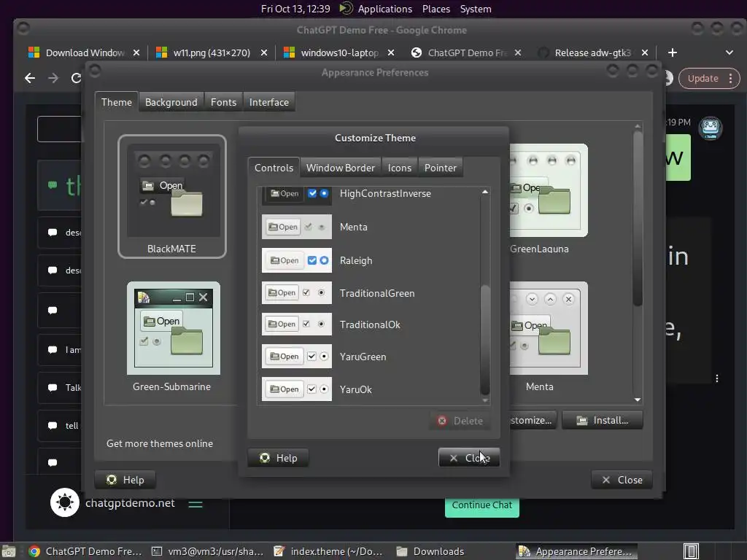Image resolution: width=747 pixels, height=560 pixels.
Task: Pick the YaruGreen controls theme
Action: tap(370, 357)
